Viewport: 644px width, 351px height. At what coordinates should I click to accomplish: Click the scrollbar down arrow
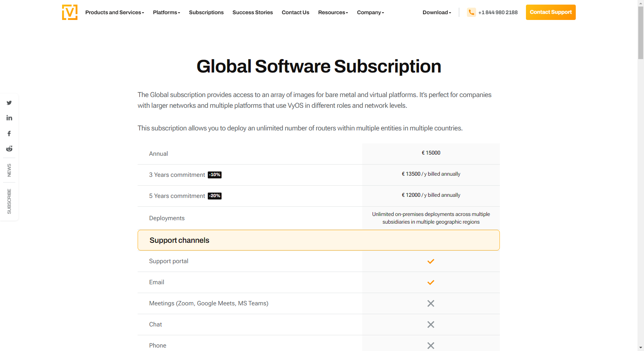(641, 348)
